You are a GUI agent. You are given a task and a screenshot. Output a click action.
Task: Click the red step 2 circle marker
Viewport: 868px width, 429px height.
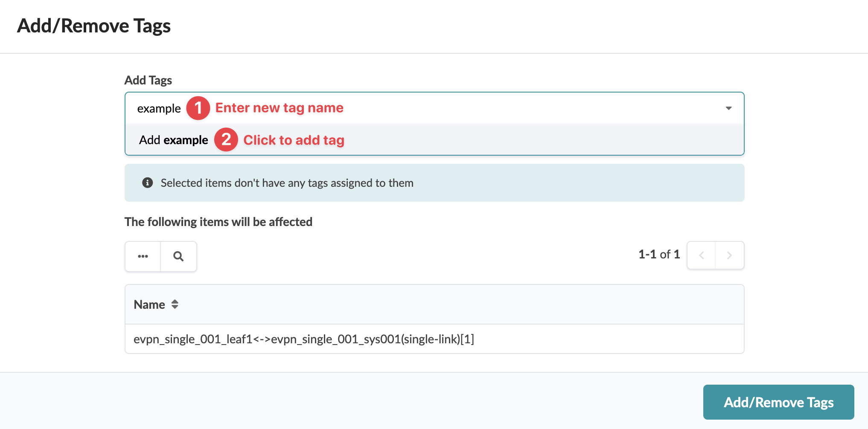(226, 139)
